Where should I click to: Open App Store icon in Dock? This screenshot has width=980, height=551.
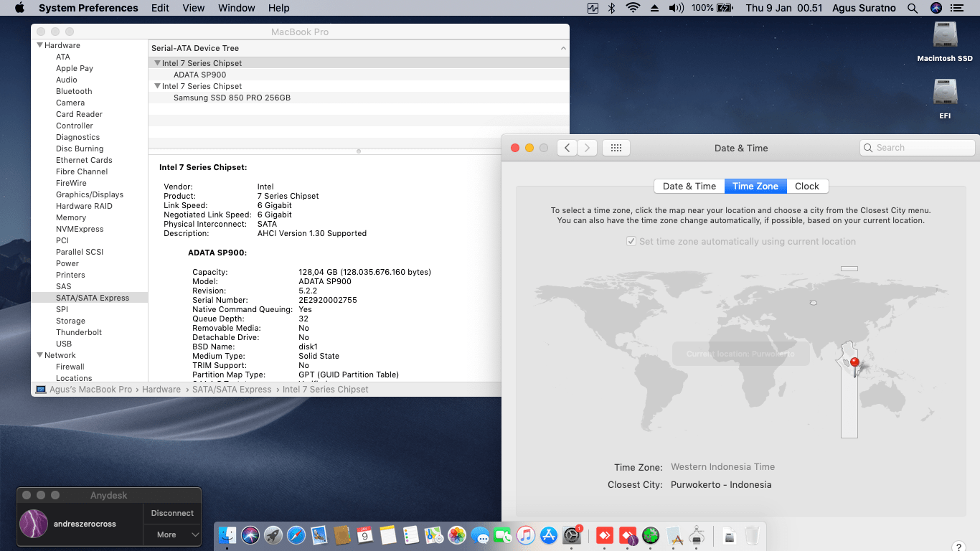coord(549,535)
